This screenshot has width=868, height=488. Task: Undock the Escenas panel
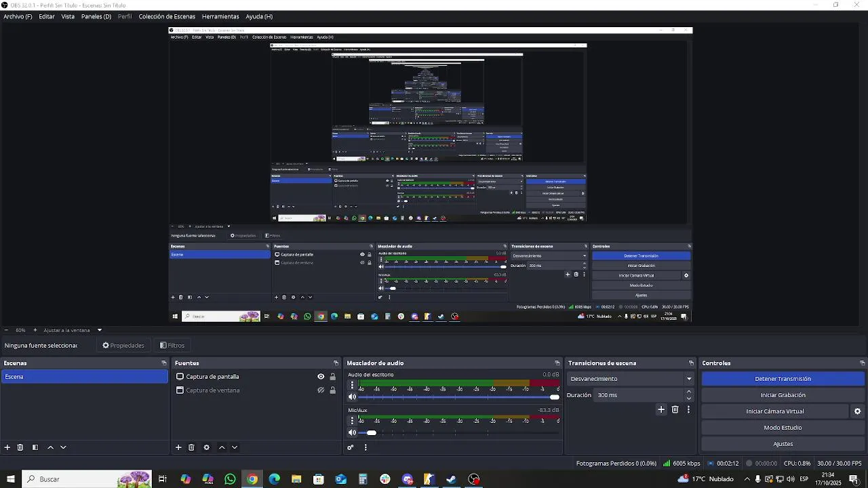point(163,363)
